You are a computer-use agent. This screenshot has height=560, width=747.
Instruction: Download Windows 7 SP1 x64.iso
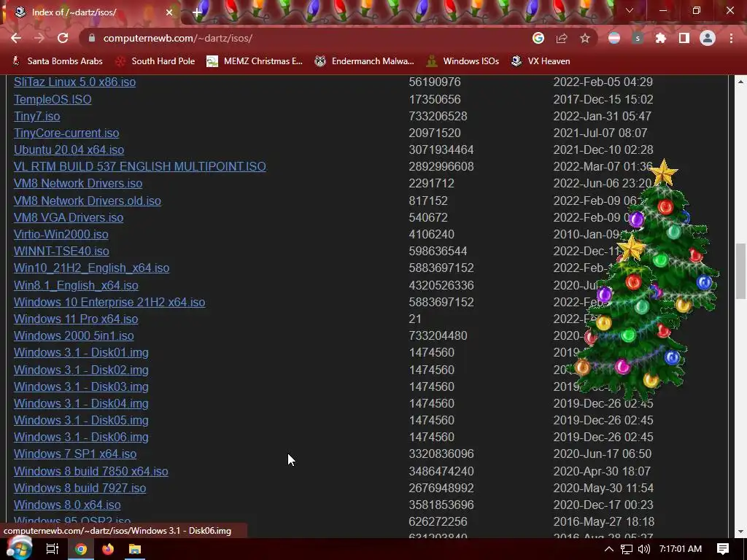(x=75, y=454)
